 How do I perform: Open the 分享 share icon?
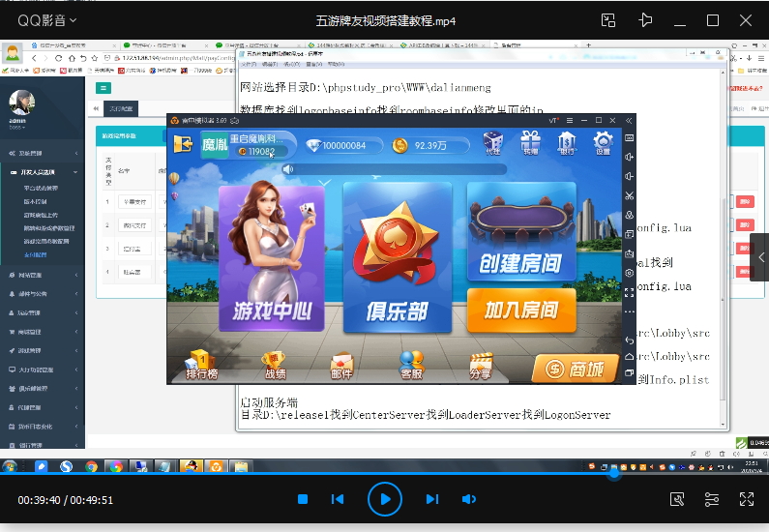coord(480,366)
